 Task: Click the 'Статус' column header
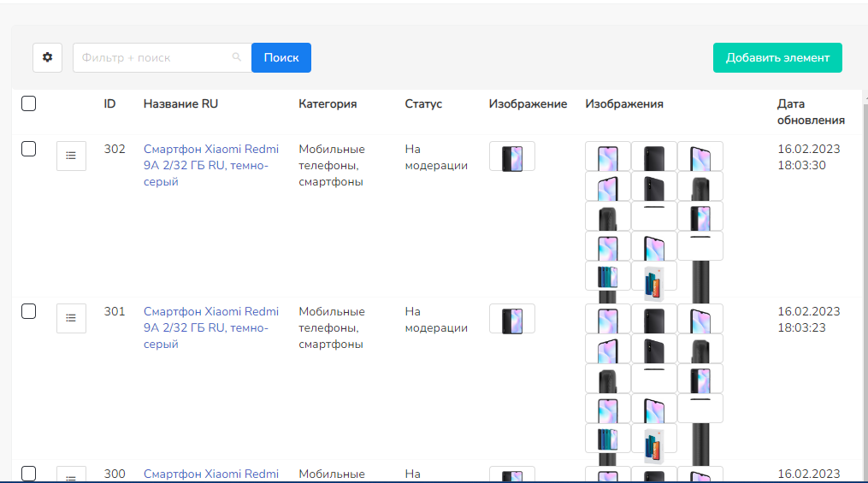[x=423, y=104]
